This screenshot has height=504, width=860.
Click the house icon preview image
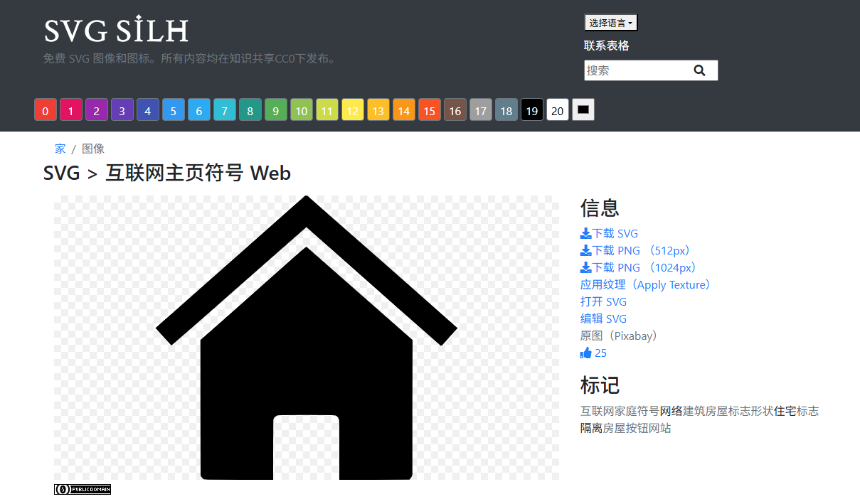point(307,338)
